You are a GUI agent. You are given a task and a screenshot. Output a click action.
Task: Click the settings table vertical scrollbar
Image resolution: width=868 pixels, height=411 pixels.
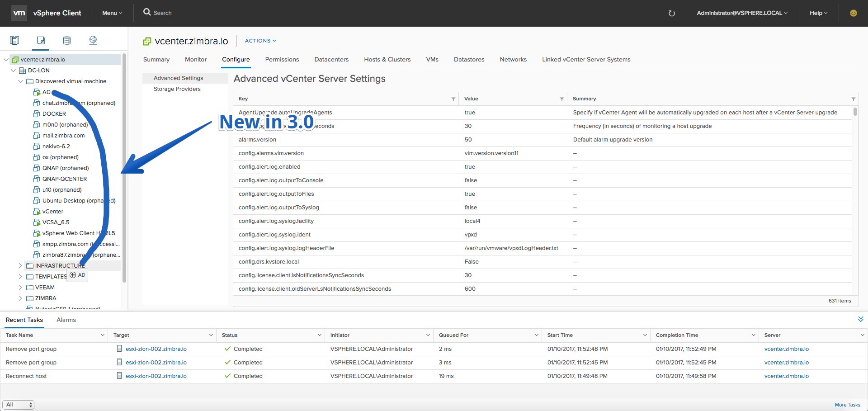click(x=855, y=112)
